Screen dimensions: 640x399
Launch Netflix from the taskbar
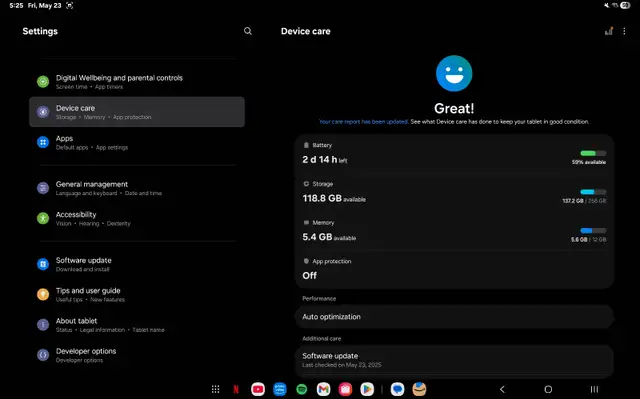(236, 389)
